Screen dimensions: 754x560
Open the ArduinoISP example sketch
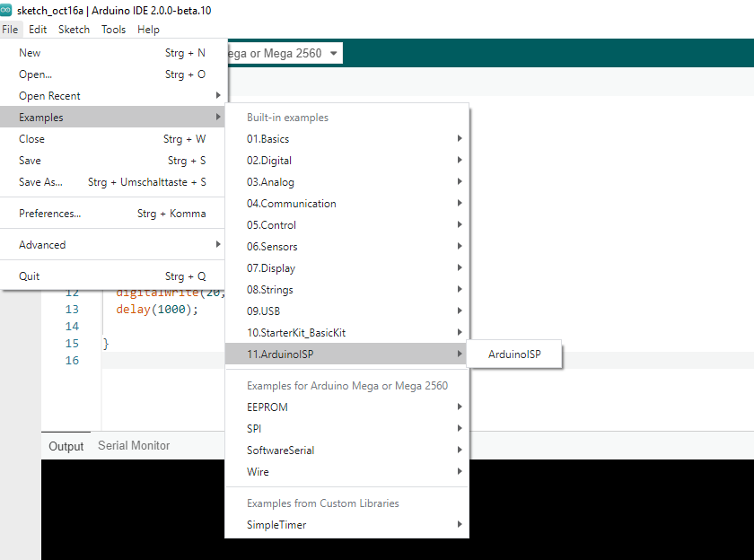(514, 354)
